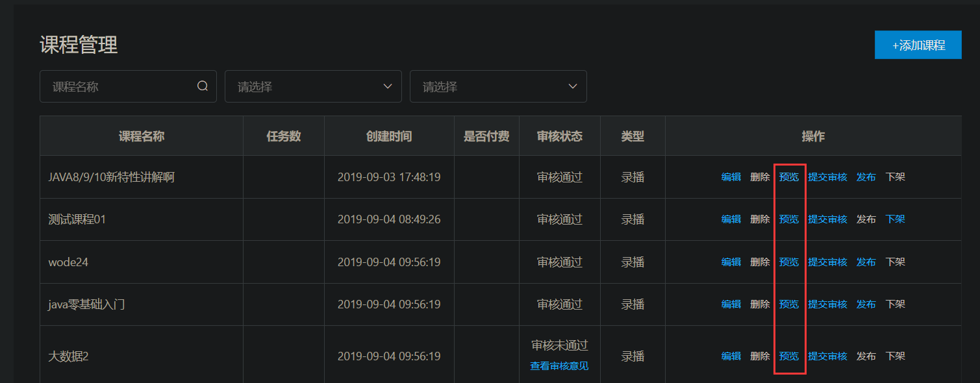Submit 测试课程01 for review
This screenshot has width=980, height=383.
827,219
